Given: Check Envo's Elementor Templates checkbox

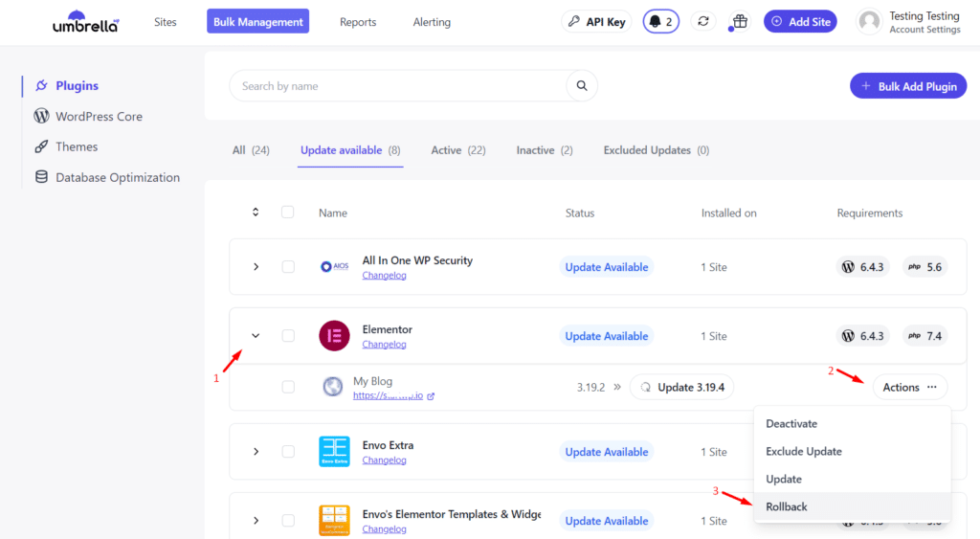Looking at the screenshot, I should click(288, 520).
